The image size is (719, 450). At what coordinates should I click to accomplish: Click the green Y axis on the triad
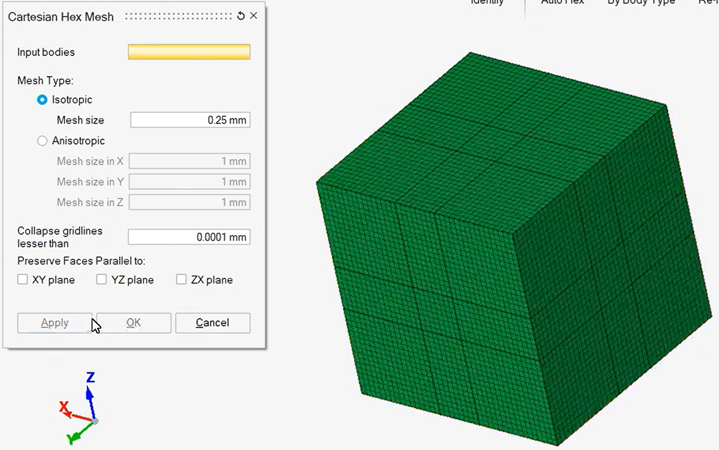click(78, 433)
